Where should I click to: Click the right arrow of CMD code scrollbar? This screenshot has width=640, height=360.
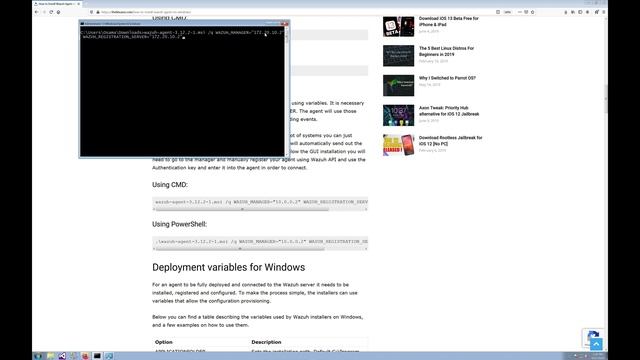pos(366,209)
